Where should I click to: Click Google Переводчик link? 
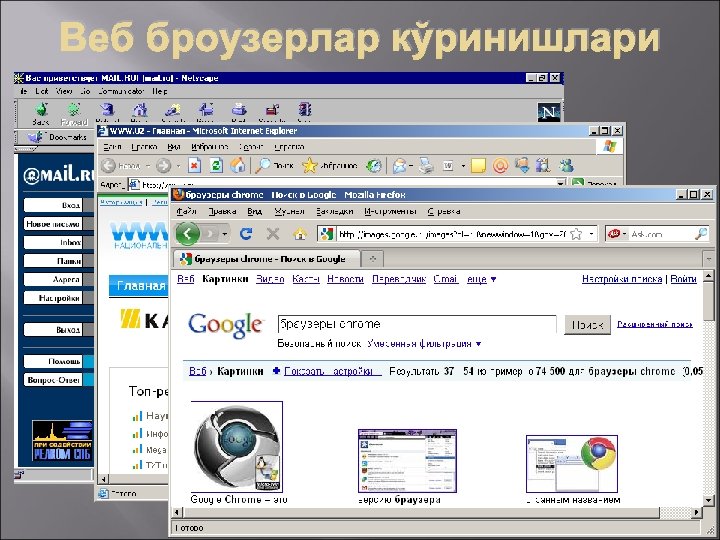[x=399, y=279]
